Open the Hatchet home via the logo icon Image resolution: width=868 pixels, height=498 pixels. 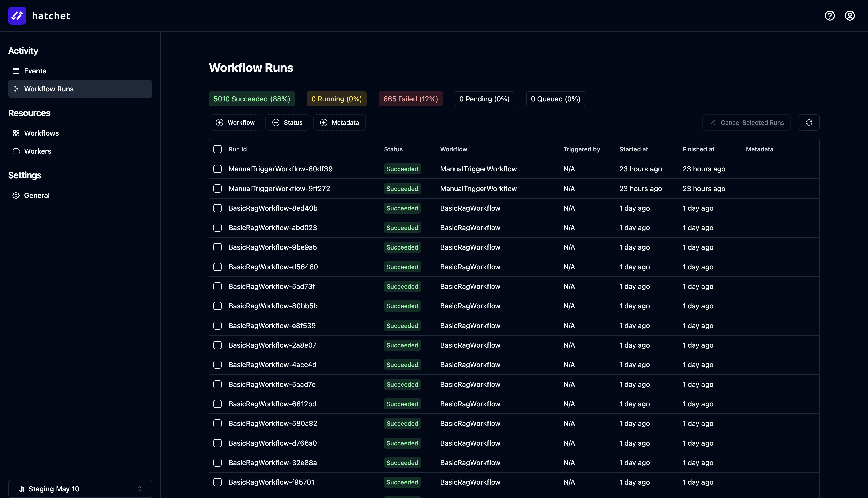pyautogui.click(x=16, y=15)
